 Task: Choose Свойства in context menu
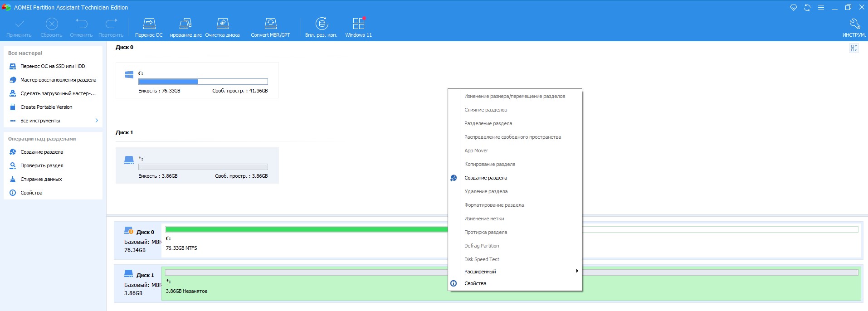point(515,283)
